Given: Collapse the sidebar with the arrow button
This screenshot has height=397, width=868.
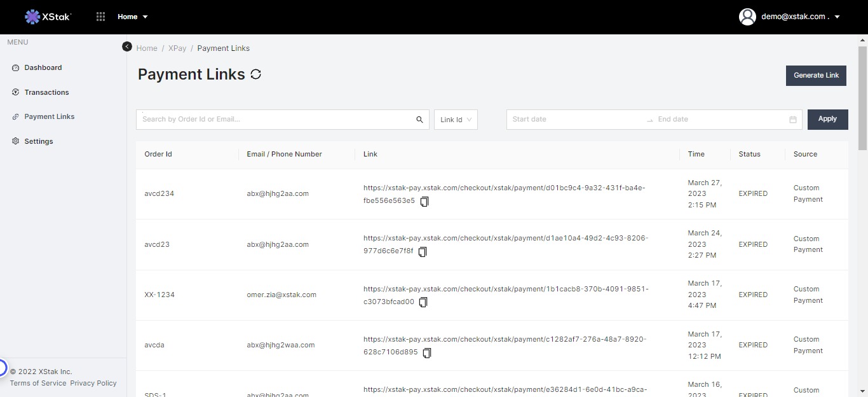Looking at the screenshot, I should pyautogui.click(x=127, y=47).
